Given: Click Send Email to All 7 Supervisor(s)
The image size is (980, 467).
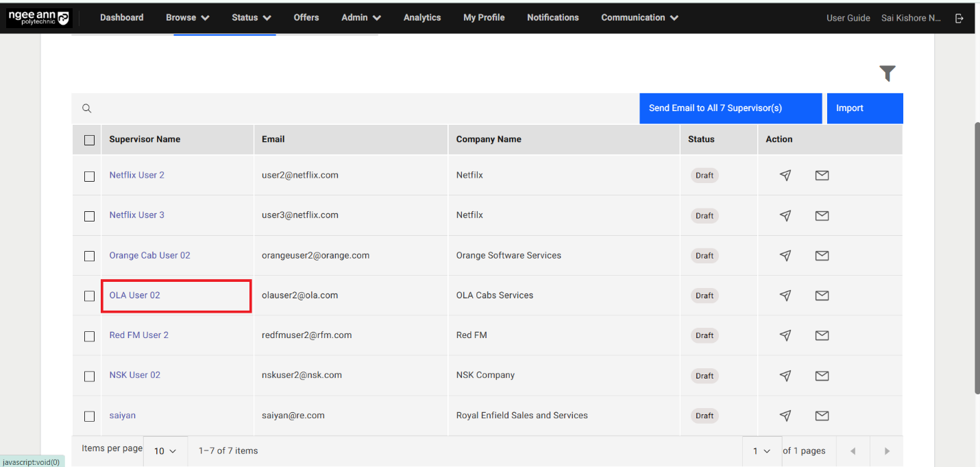Looking at the screenshot, I should tap(730, 108).
